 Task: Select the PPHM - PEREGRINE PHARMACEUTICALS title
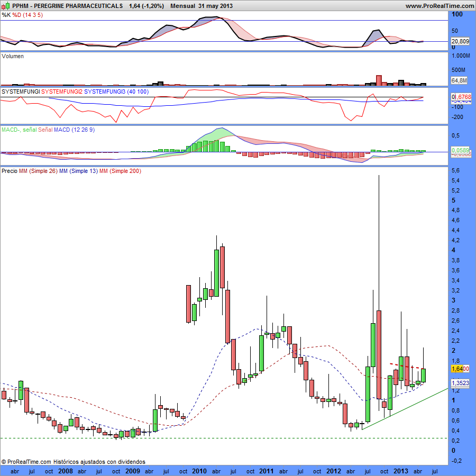tap(67, 6)
